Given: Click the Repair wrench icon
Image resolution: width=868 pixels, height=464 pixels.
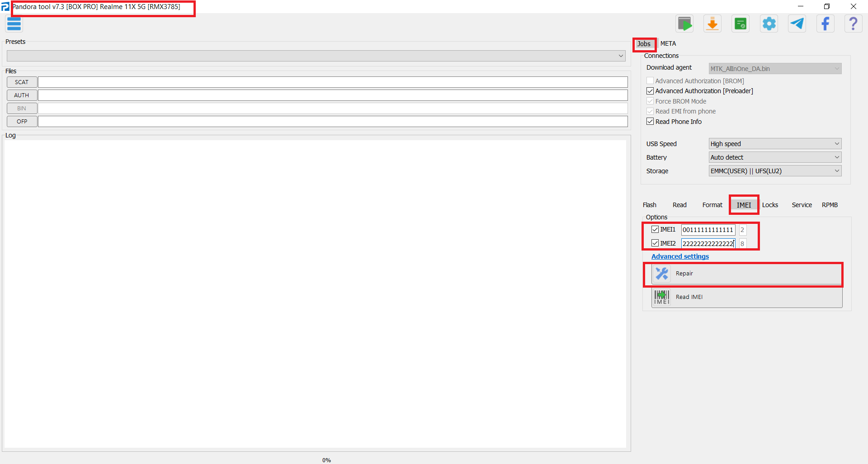Looking at the screenshot, I should [662, 274].
